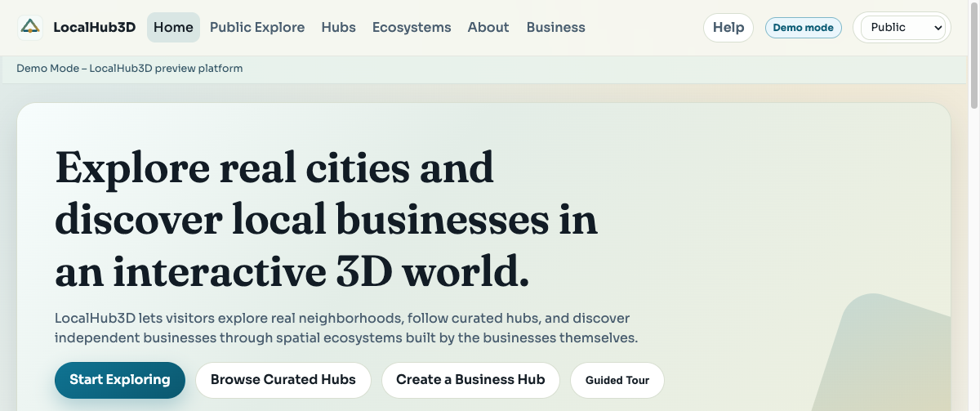This screenshot has width=980, height=411.
Task: Click the LocalHub3D brand name text
Action: (x=94, y=28)
